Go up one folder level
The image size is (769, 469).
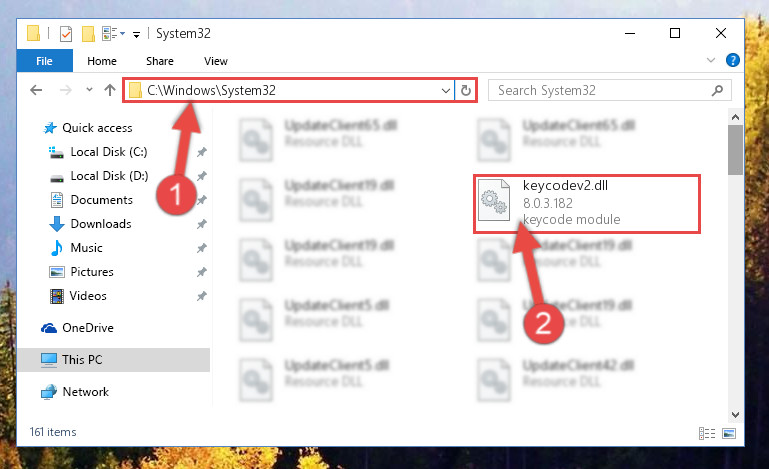(110, 90)
